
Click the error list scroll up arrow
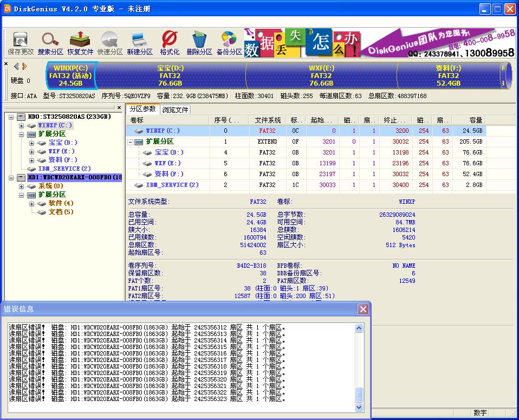coord(359,328)
